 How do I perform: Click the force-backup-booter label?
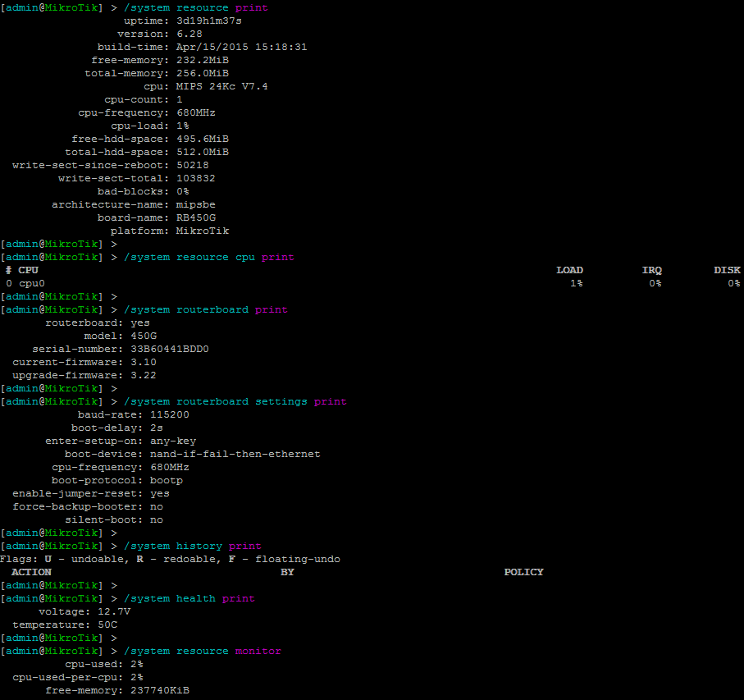click(x=77, y=507)
